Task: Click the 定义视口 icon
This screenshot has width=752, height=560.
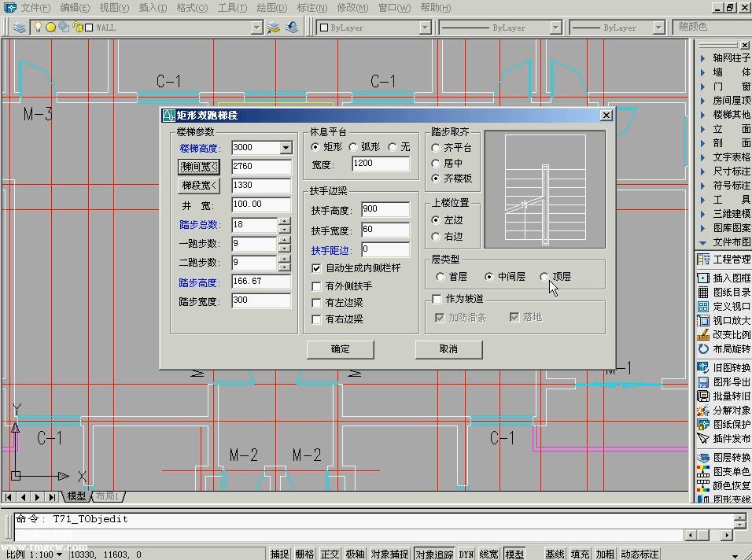Action: 703,307
